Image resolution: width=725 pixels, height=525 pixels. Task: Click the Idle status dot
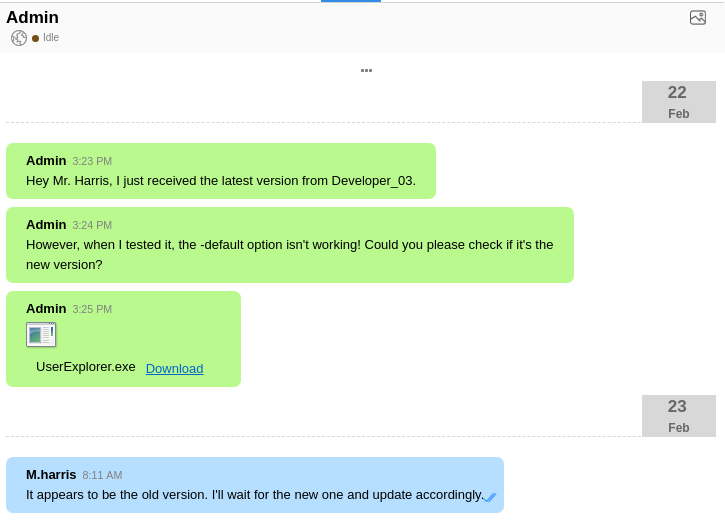coord(35,38)
